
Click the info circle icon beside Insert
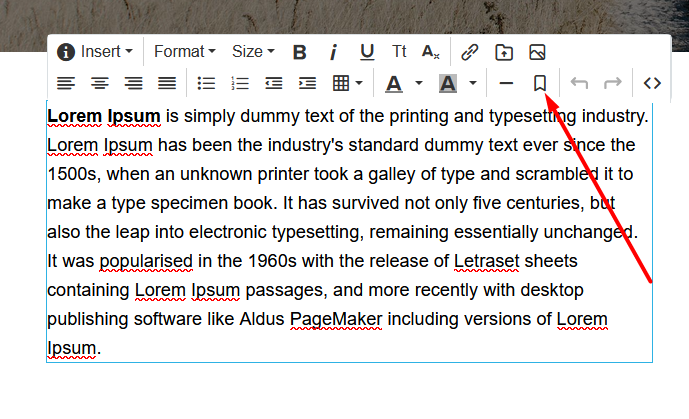click(x=66, y=52)
